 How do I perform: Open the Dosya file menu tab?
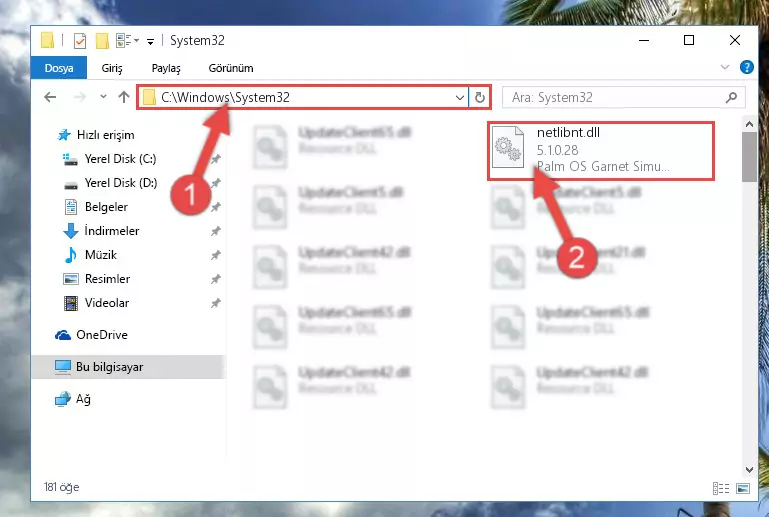point(59,68)
